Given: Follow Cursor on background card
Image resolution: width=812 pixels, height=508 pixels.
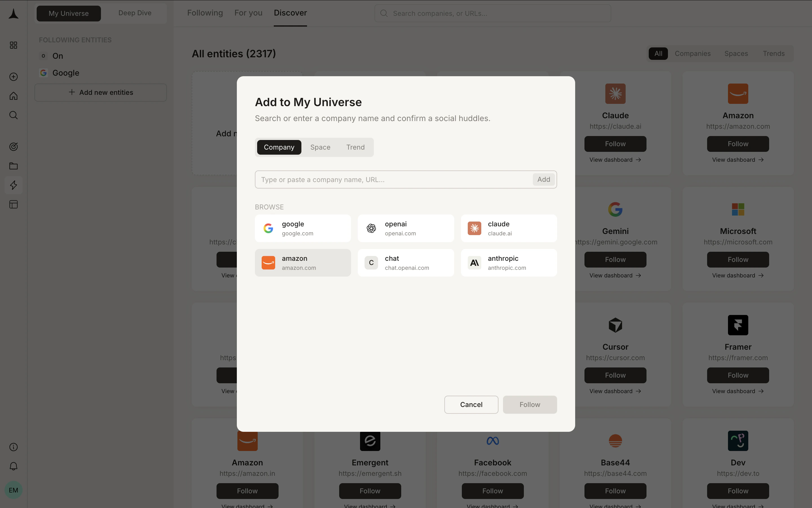Looking at the screenshot, I should 615,375.
